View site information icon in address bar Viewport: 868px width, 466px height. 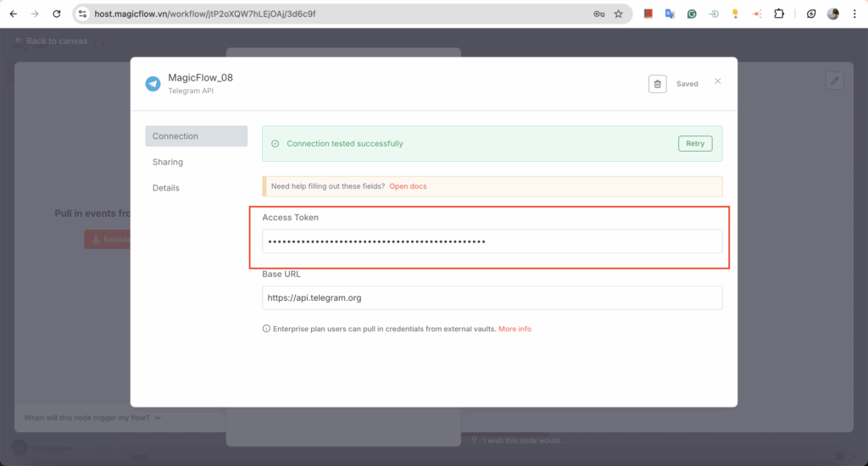tap(83, 14)
